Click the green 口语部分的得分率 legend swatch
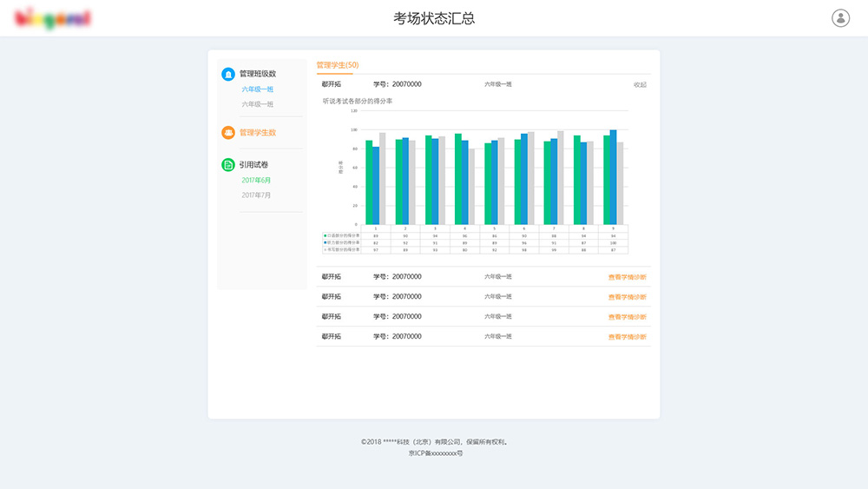868x489 pixels. coord(325,235)
